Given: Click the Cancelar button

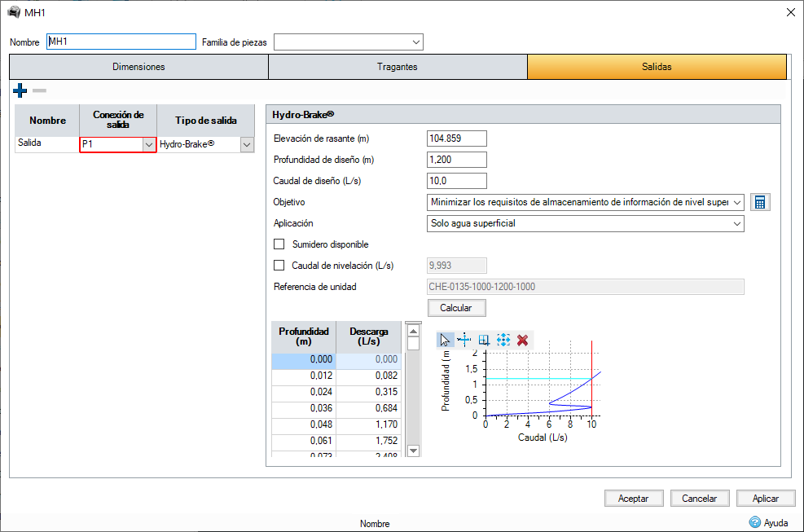Looking at the screenshot, I should tap(700, 498).
